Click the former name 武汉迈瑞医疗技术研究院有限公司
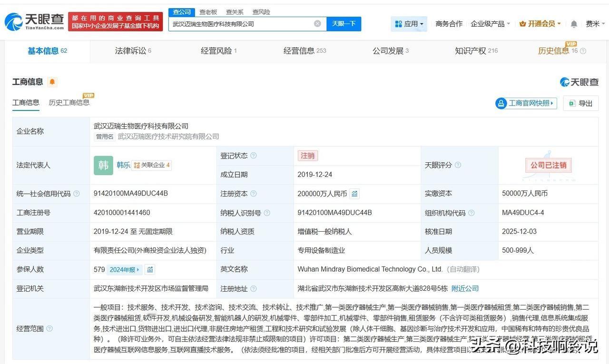Image resolution: width=609 pixels, height=364 pixels. click(x=168, y=137)
